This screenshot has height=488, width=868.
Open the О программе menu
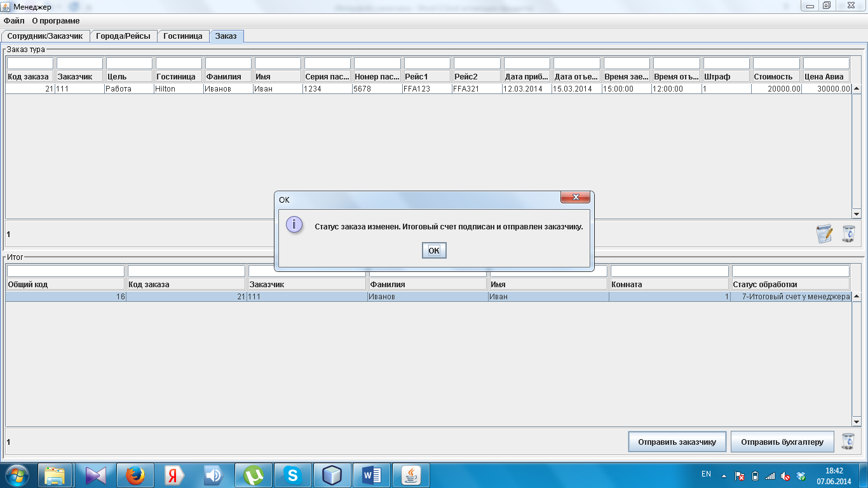pos(56,21)
